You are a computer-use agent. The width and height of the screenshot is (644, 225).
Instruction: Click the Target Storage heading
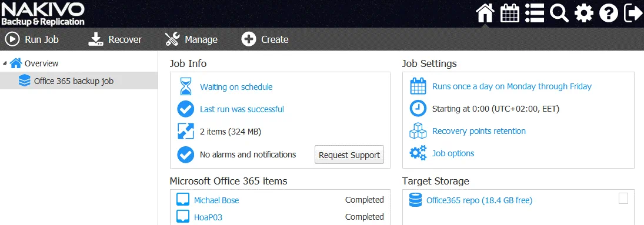(x=435, y=181)
